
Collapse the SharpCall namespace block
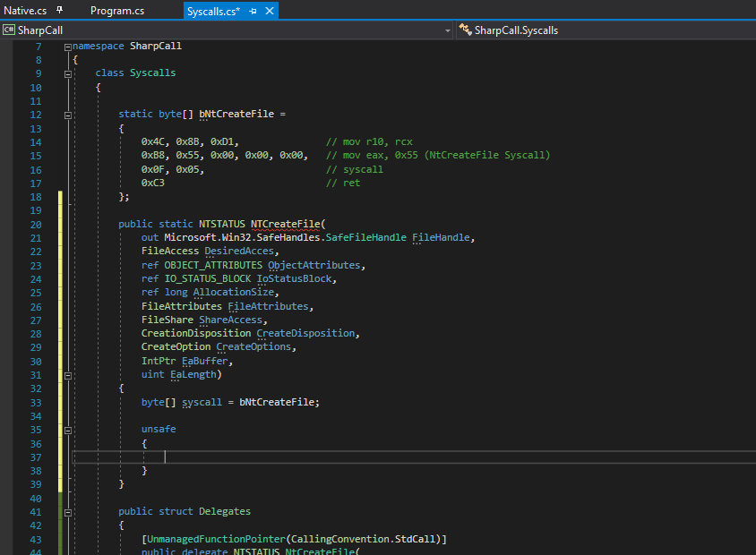pyautogui.click(x=68, y=47)
